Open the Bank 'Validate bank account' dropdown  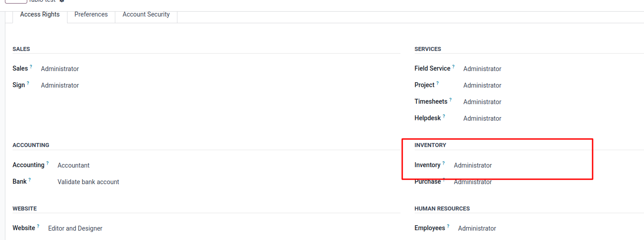click(88, 182)
